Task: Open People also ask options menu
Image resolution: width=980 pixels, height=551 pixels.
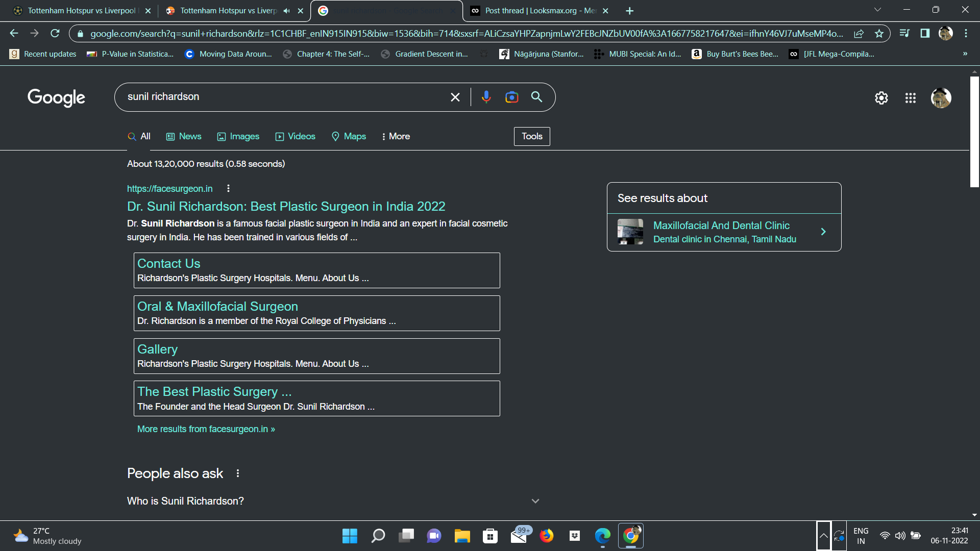Action: [238, 473]
